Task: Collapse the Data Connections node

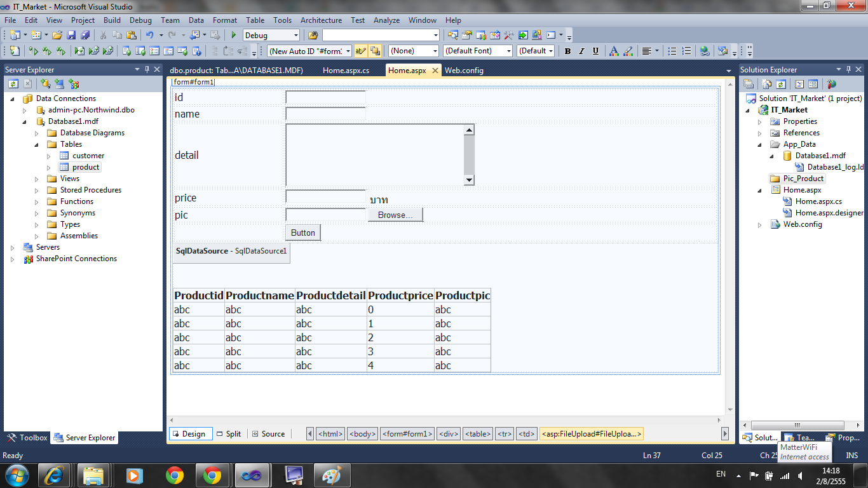Action: click(x=13, y=98)
